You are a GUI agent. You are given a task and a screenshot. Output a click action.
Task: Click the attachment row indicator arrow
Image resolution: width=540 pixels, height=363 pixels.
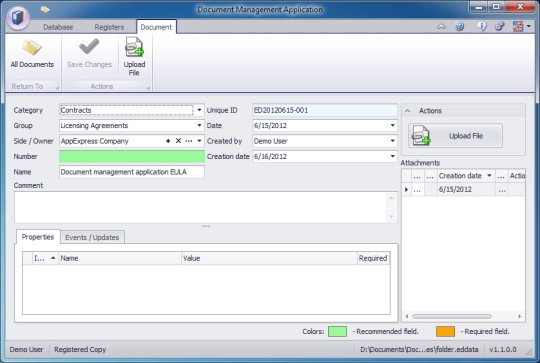coord(406,189)
